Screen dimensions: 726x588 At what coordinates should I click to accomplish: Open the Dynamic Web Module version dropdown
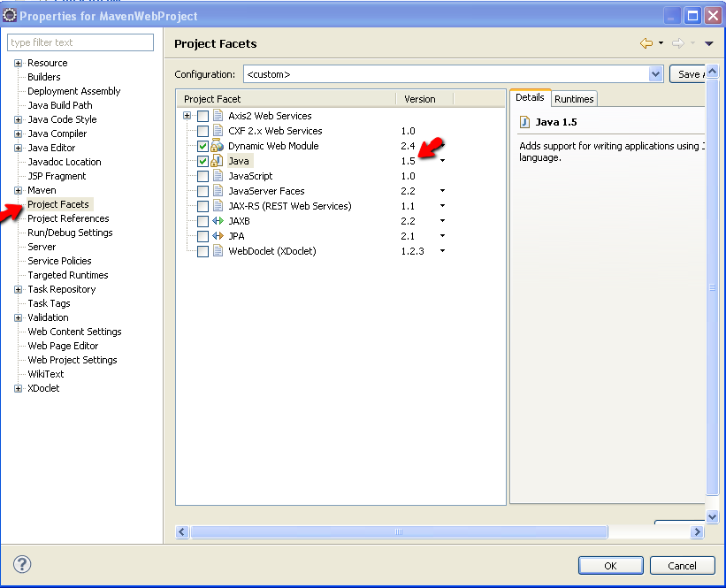coord(441,146)
